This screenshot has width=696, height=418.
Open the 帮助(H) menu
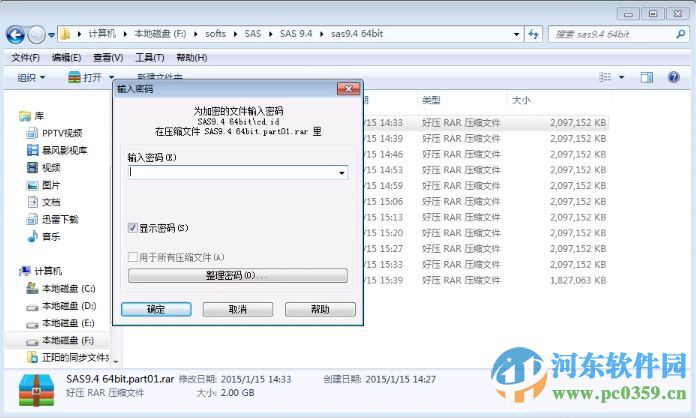coord(191,58)
